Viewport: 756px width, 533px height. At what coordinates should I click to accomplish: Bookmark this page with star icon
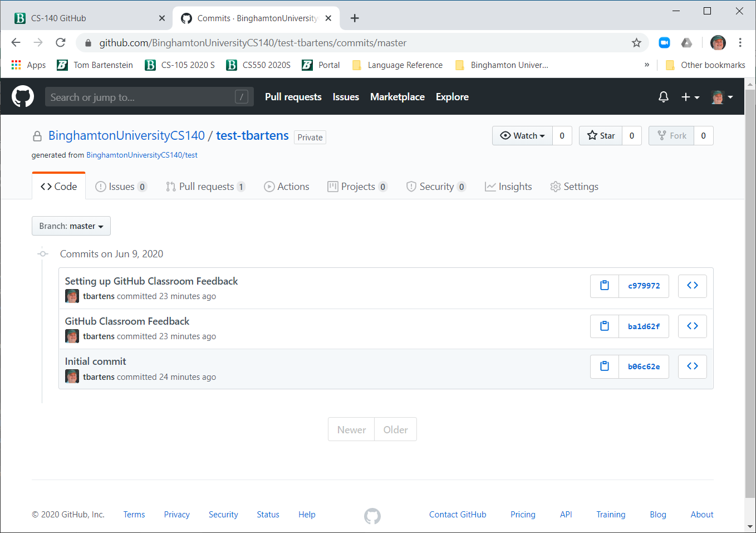coord(636,43)
